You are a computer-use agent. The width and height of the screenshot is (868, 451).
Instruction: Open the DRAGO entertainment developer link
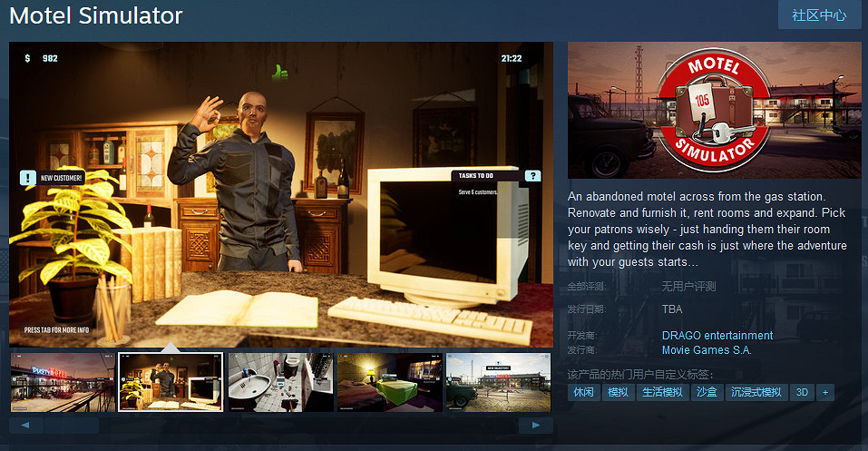(x=717, y=336)
